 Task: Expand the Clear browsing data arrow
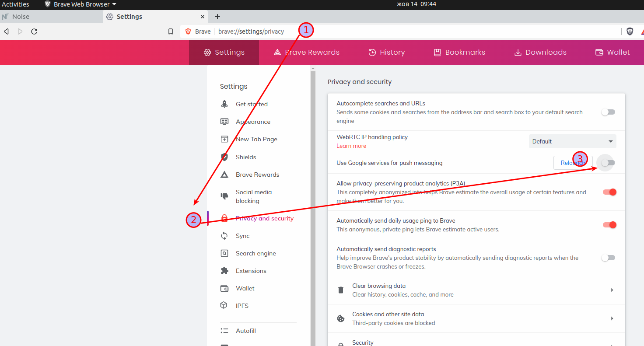click(612, 290)
